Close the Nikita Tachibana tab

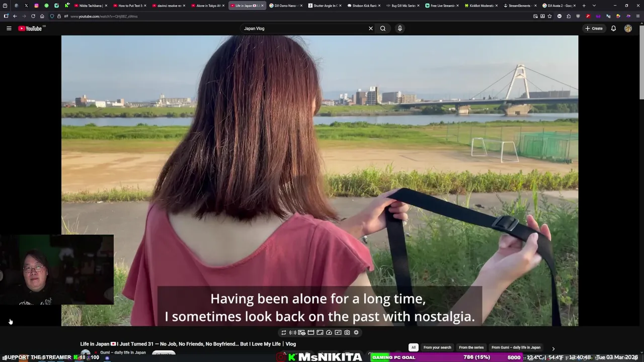click(x=106, y=6)
